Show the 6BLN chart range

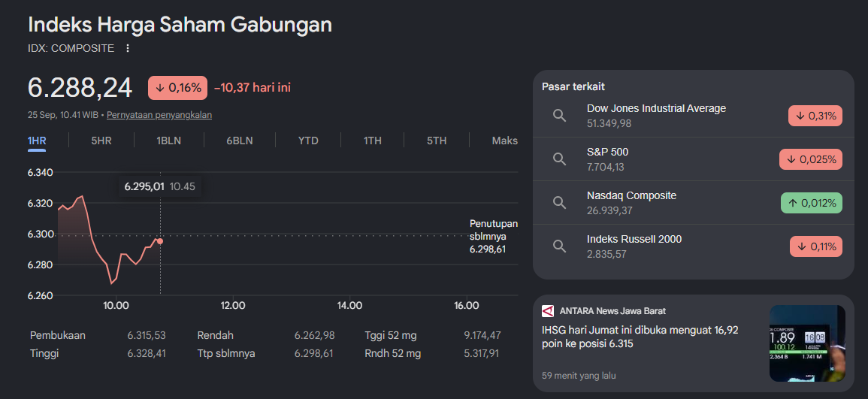240,141
